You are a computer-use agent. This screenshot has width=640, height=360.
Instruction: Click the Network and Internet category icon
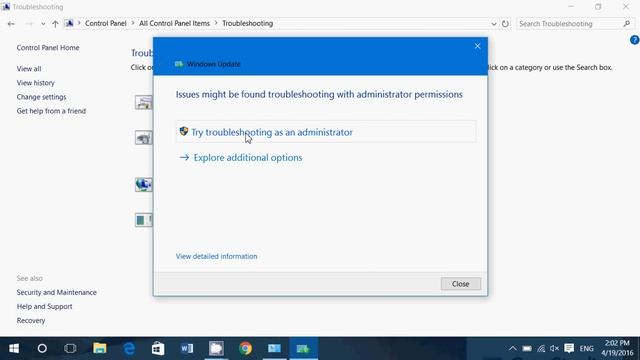pyautogui.click(x=144, y=184)
